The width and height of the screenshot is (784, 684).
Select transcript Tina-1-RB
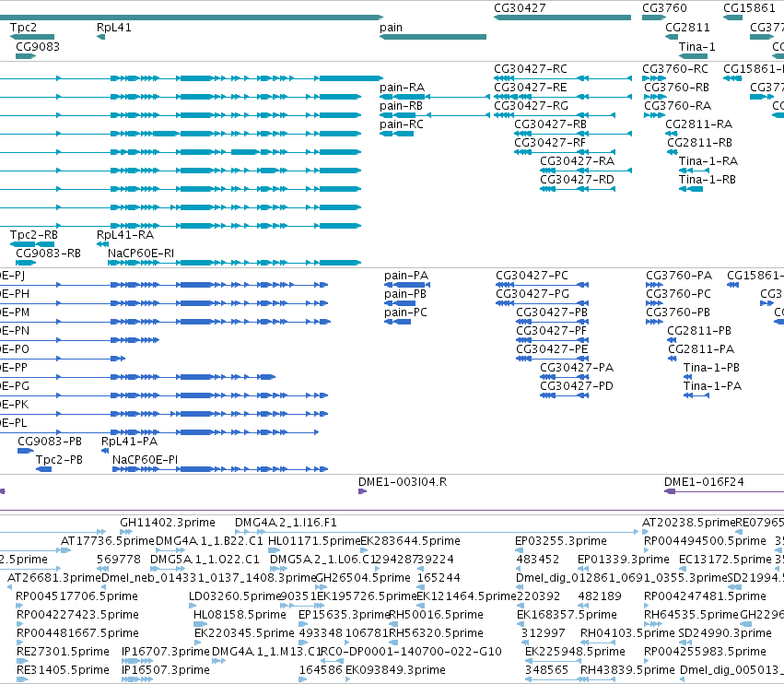[x=707, y=180]
